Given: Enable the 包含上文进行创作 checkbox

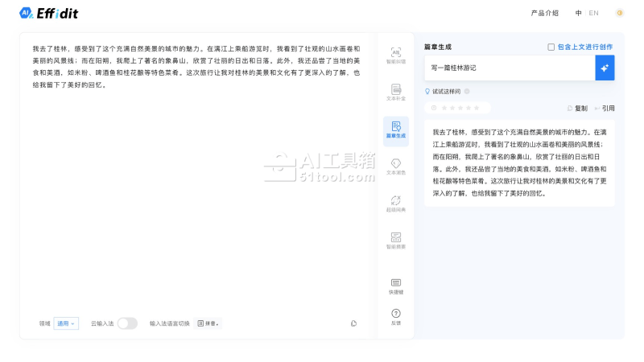Looking at the screenshot, I should click(x=551, y=47).
